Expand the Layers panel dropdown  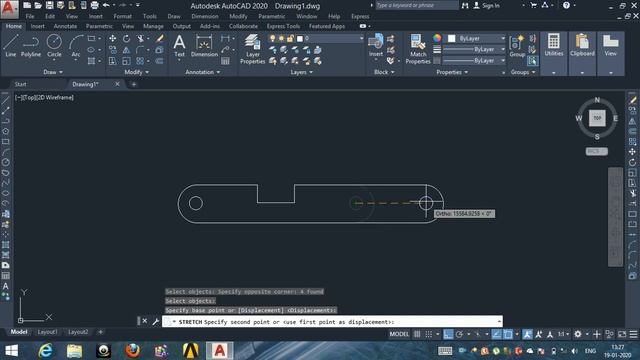(x=302, y=72)
